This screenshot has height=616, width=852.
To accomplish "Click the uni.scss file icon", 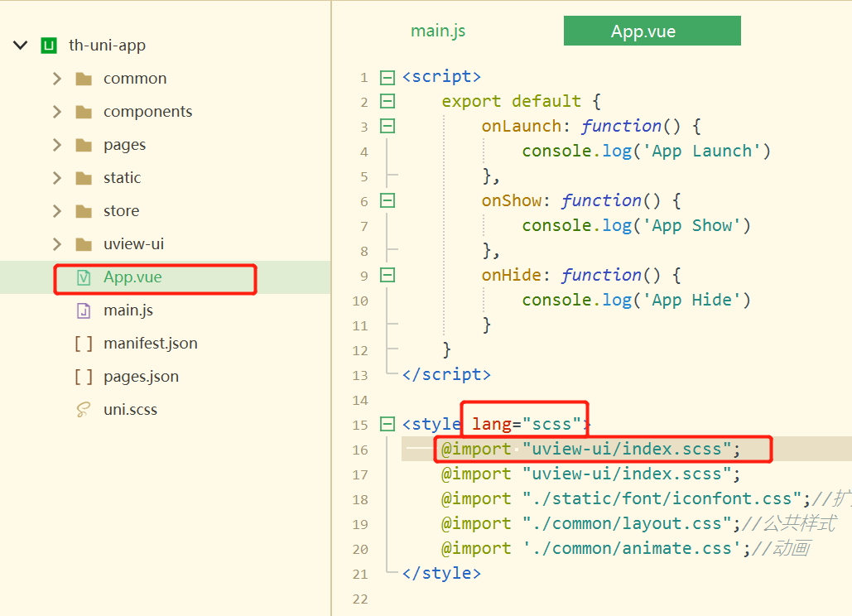I will point(83,410).
